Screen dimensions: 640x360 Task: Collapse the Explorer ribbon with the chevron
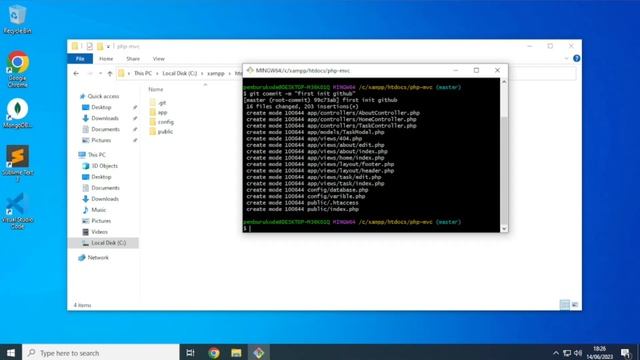coord(567,59)
